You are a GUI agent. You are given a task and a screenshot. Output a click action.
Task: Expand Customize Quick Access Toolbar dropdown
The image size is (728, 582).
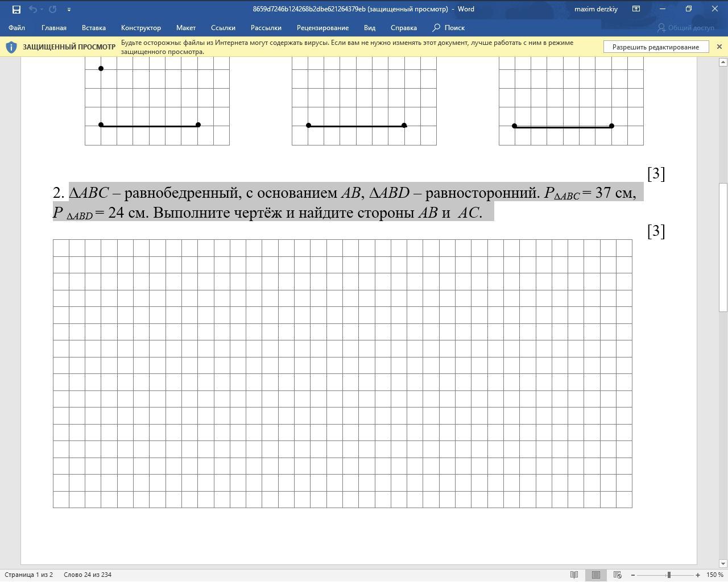coord(69,9)
